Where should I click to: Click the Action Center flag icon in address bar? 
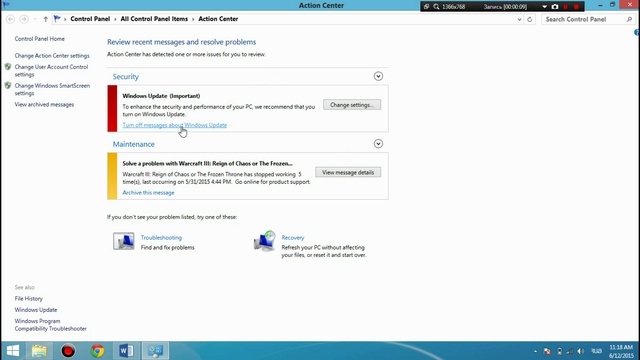click(x=57, y=19)
